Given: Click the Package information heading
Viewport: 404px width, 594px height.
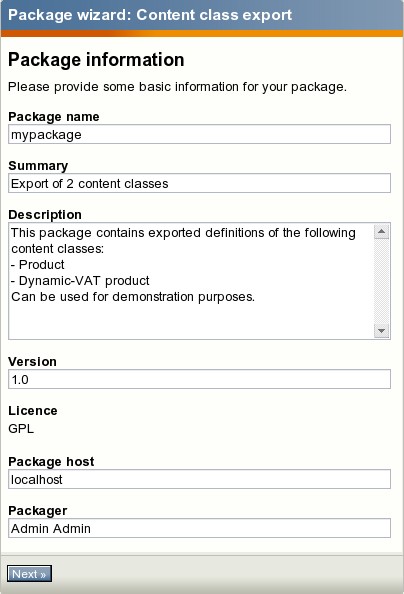Looking at the screenshot, I should point(96,59).
